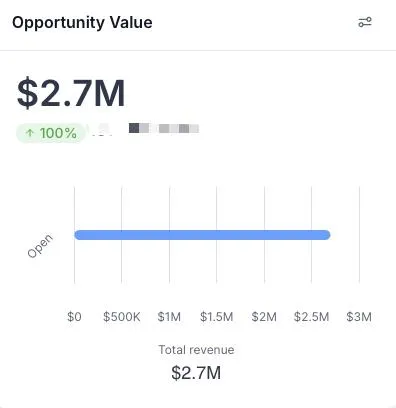
Task: Click the $2.7M total revenue figure
Action: coord(196,372)
